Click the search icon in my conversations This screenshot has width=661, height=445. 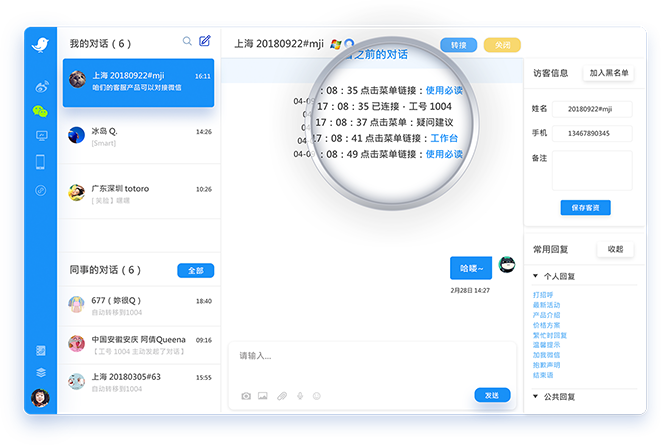pyautogui.click(x=187, y=42)
